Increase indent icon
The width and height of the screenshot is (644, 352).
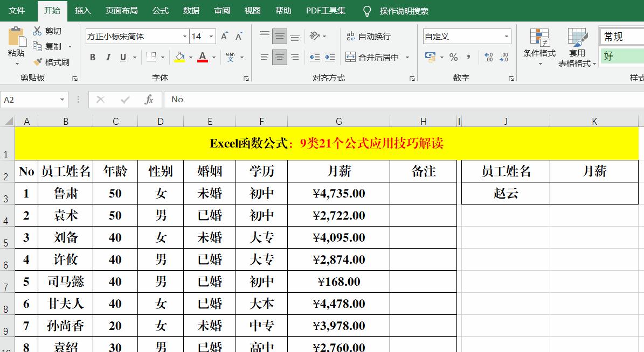tap(330, 57)
